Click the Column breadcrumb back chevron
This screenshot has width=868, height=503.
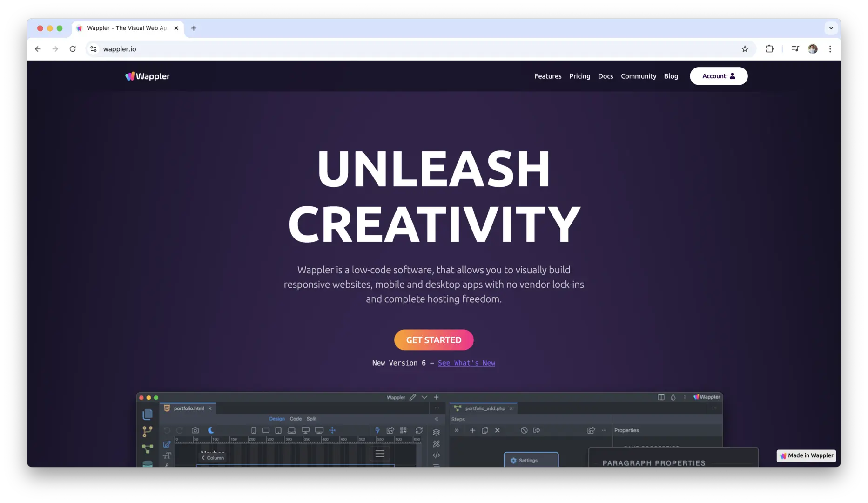click(203, 458)
